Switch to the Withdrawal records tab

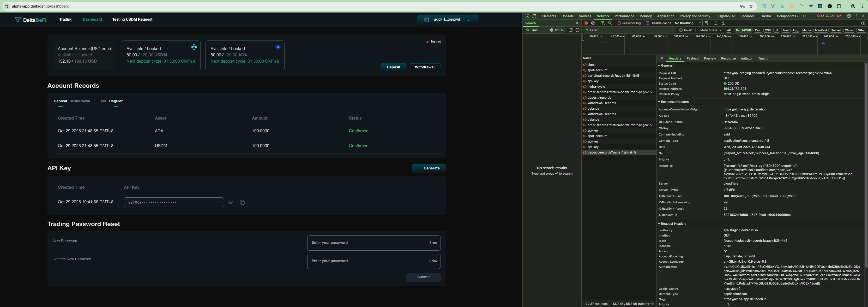[80, 101]
